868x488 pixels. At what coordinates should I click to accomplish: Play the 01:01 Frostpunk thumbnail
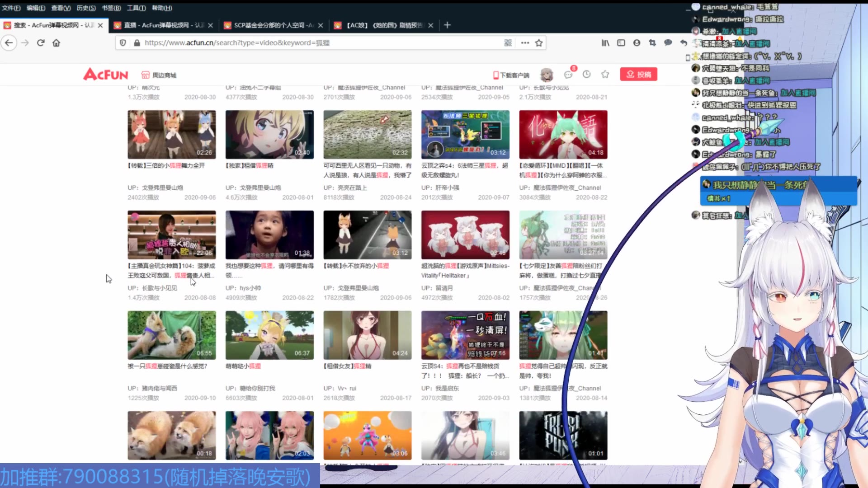[563, 436]
